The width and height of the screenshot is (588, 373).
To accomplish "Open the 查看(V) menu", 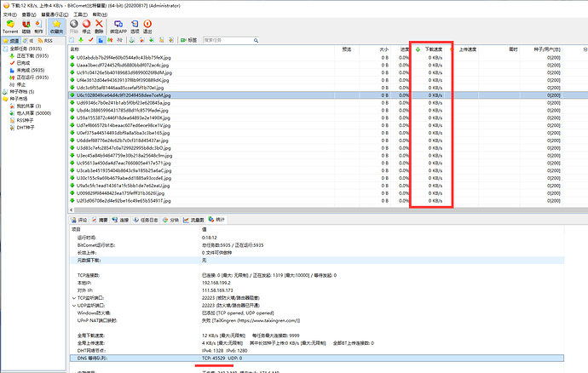I will [x=28, y=14].
